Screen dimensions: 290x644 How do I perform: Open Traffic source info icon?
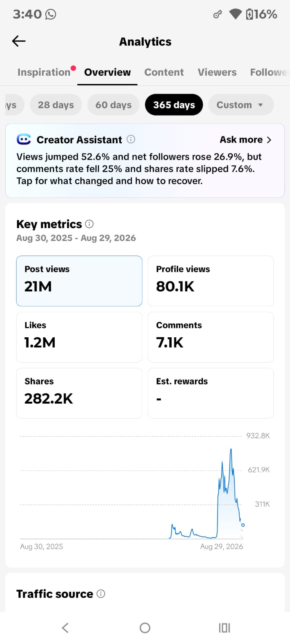point(101,594)
